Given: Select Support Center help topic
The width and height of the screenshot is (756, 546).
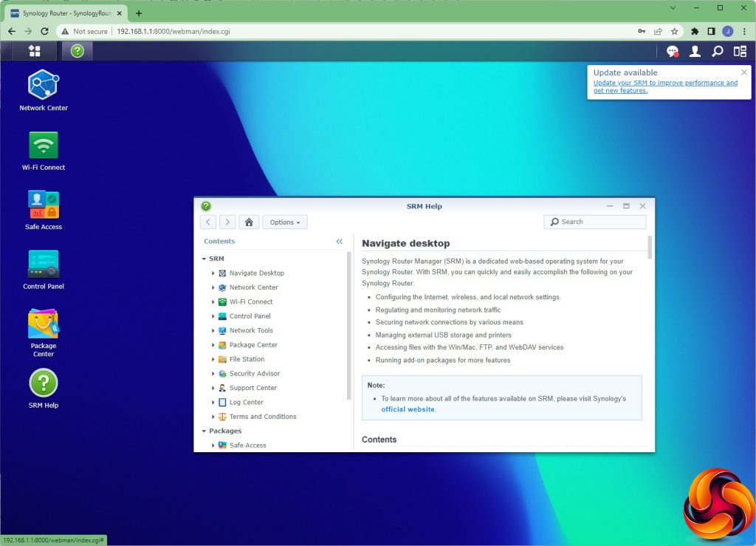Looking at the screenshot, I should tap(252, 388).
